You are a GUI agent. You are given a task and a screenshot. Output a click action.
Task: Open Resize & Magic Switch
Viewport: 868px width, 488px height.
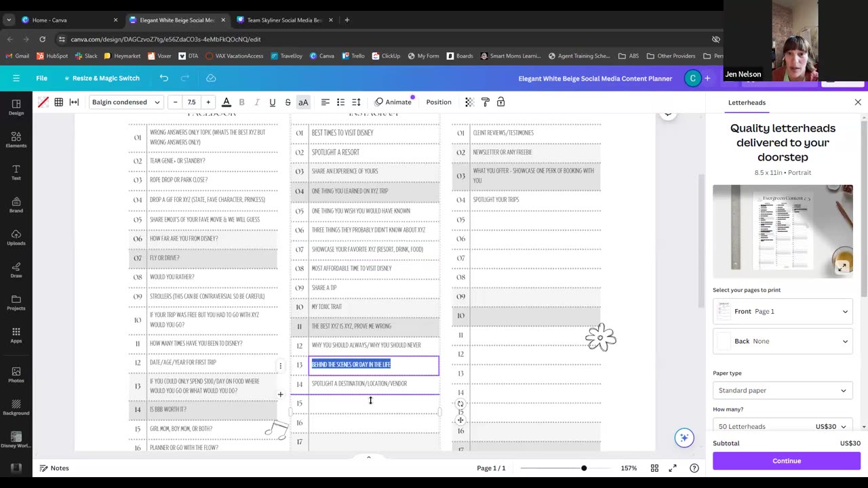click(x=102, y=78)
